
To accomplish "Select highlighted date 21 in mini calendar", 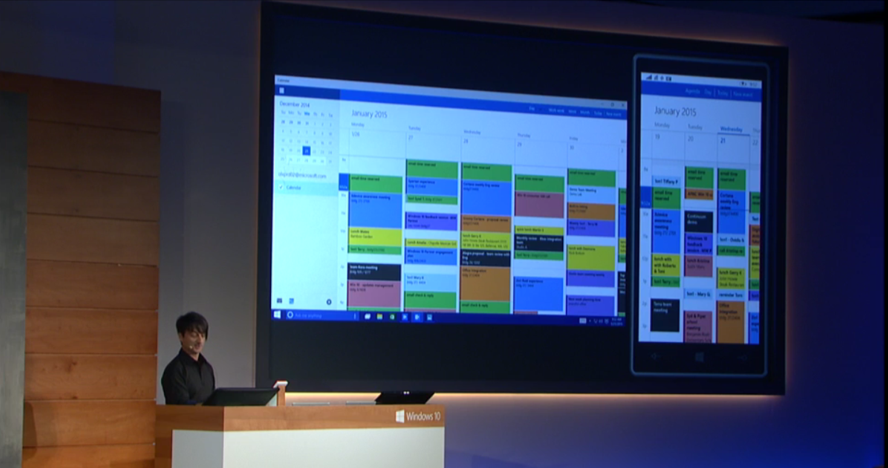I will (306, 151).
